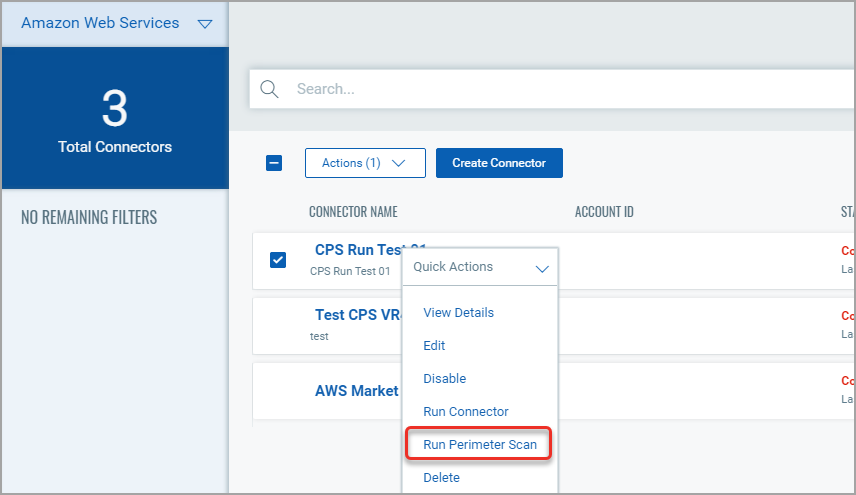Open the CPS Run Test 01 connector link
This screenshot has height=495, width=856.
tap(358, 250)
